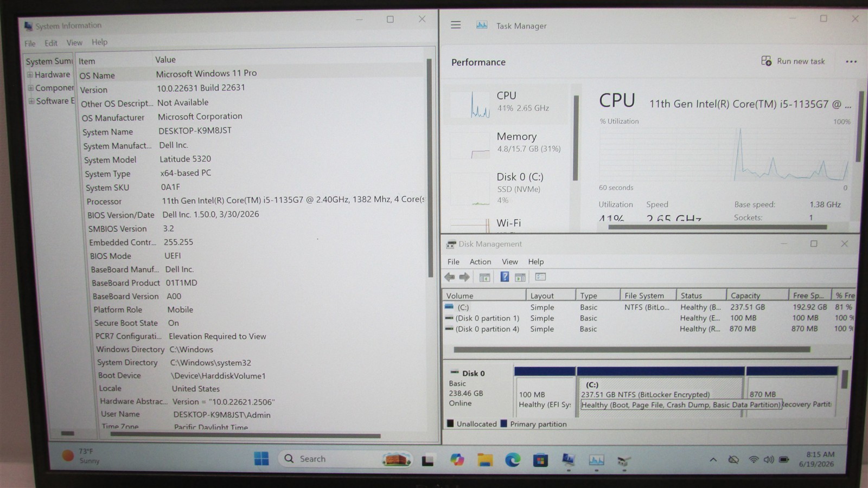Expand Software Environment tree node
Screen dimensions: 868x488
coord(31,101)
